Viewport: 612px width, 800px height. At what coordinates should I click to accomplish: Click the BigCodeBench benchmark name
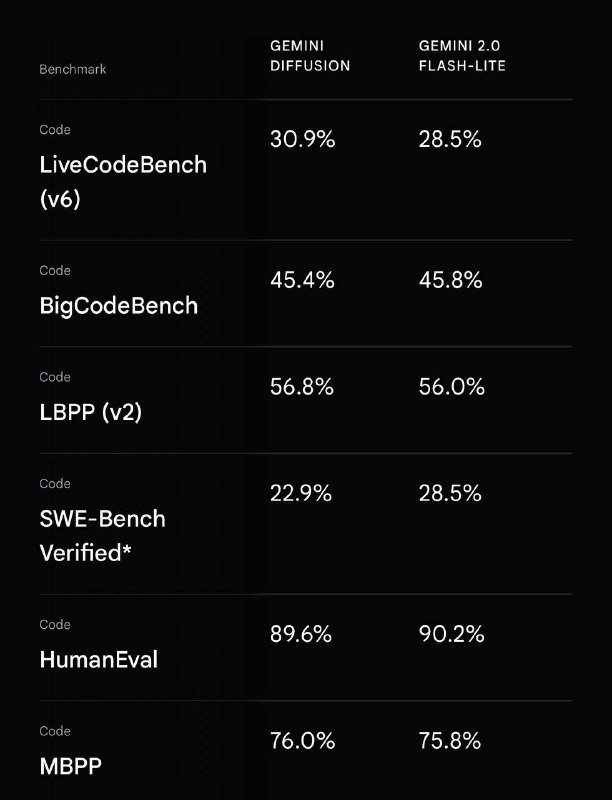[119, 306]
